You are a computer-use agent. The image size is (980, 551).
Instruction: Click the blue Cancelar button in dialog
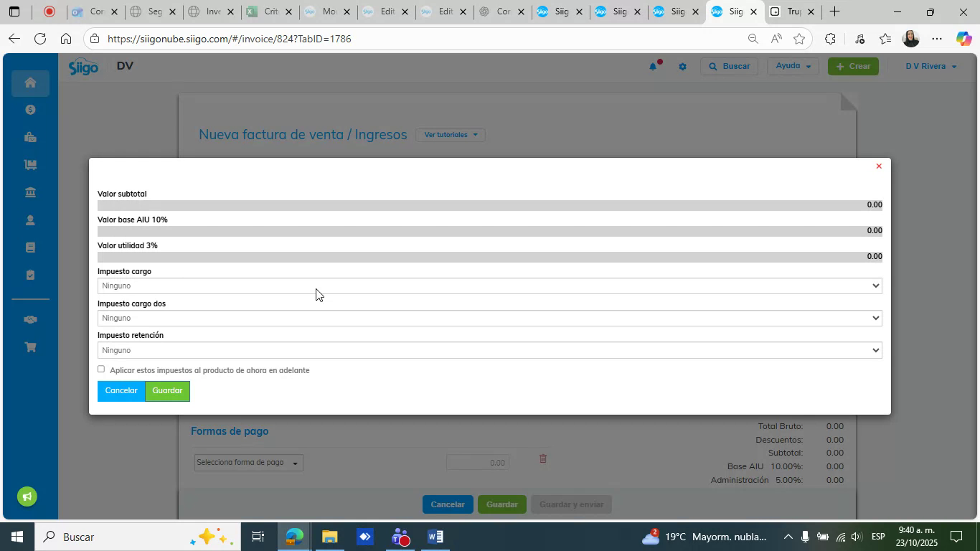(x=121, y=391)
